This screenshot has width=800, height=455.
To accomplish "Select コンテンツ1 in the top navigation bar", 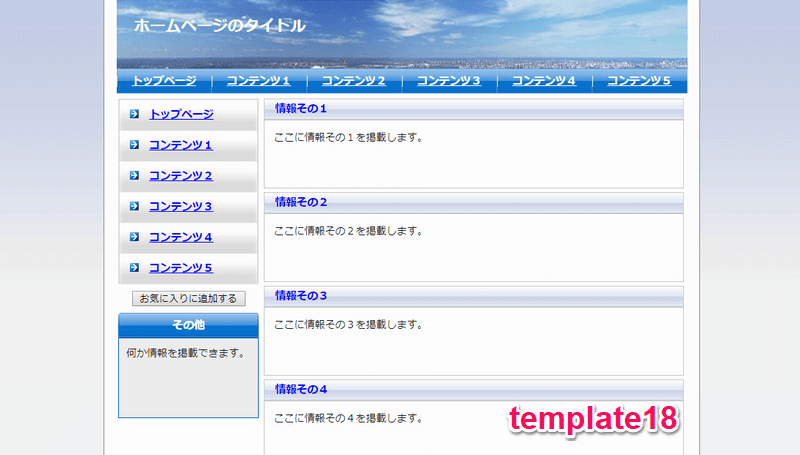I will coord(259,81).
